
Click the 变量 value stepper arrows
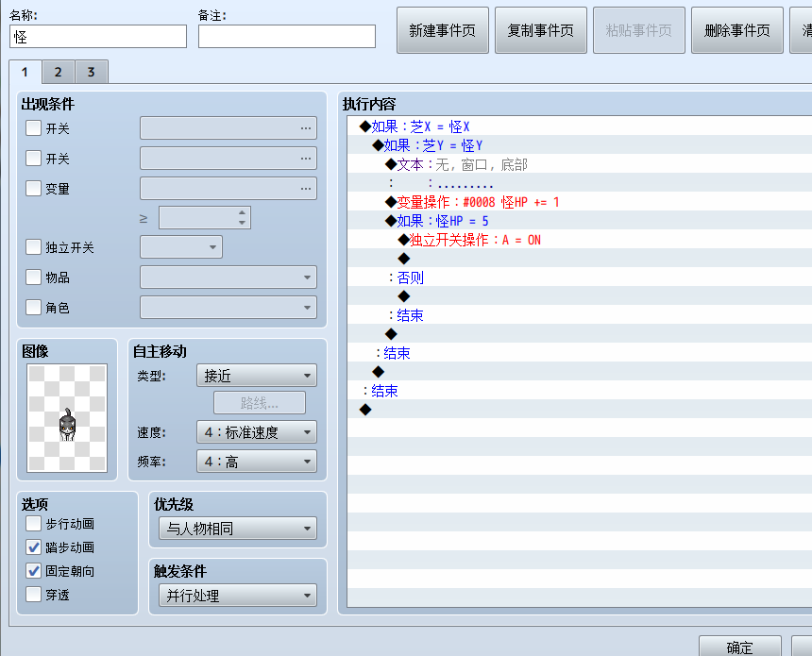[242, 217]
